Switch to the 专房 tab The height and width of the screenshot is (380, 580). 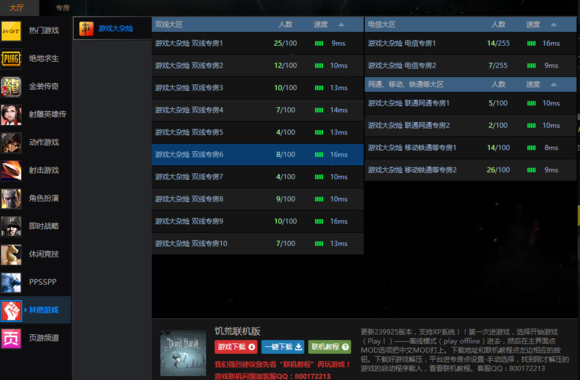[63, 8]
